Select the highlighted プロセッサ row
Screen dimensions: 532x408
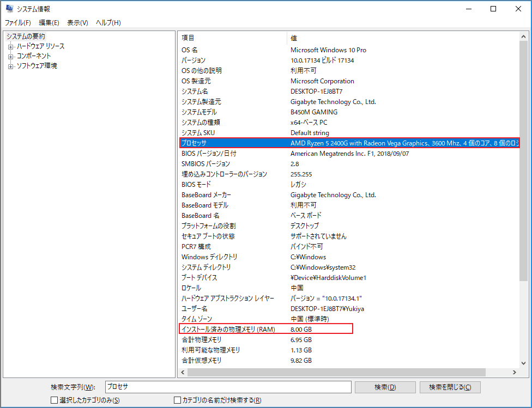349,143
